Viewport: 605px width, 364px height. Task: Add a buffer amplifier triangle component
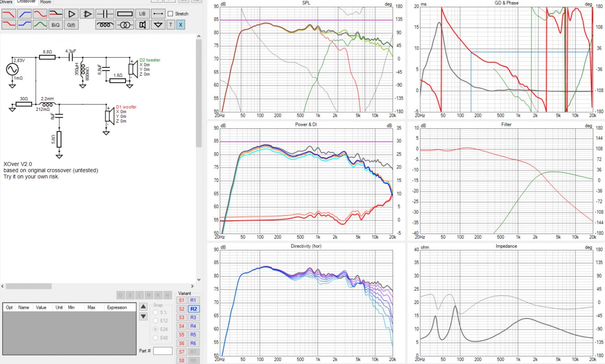click(x=71, y=14)
